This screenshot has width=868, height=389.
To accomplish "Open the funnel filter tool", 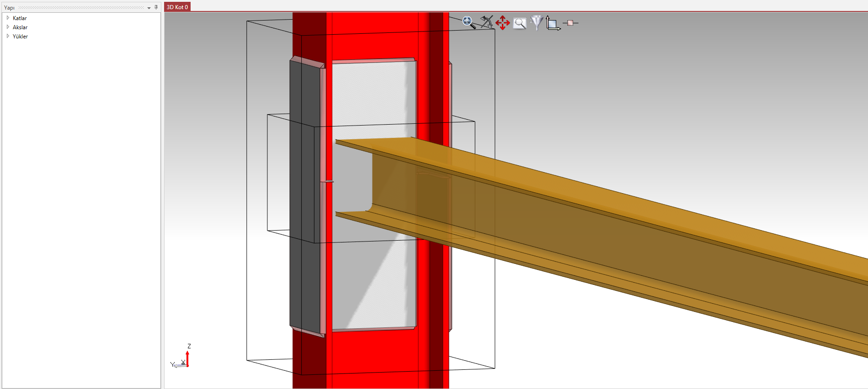I will click(x=537, y=22).
